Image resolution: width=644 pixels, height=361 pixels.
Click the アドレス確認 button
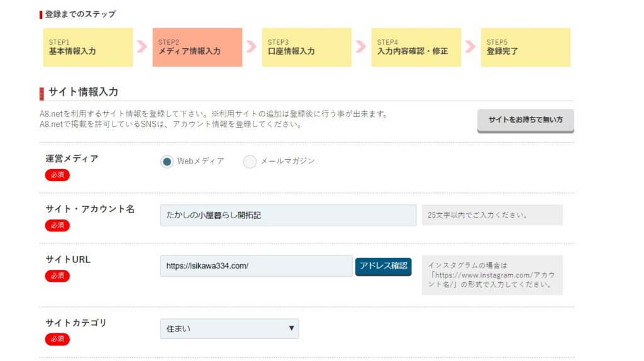coord(383,266)
